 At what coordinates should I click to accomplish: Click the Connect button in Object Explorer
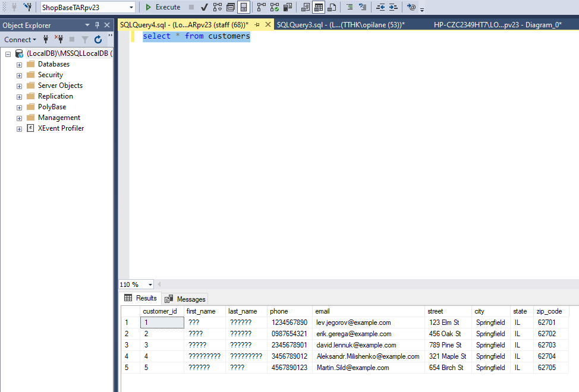coord(20,40)
